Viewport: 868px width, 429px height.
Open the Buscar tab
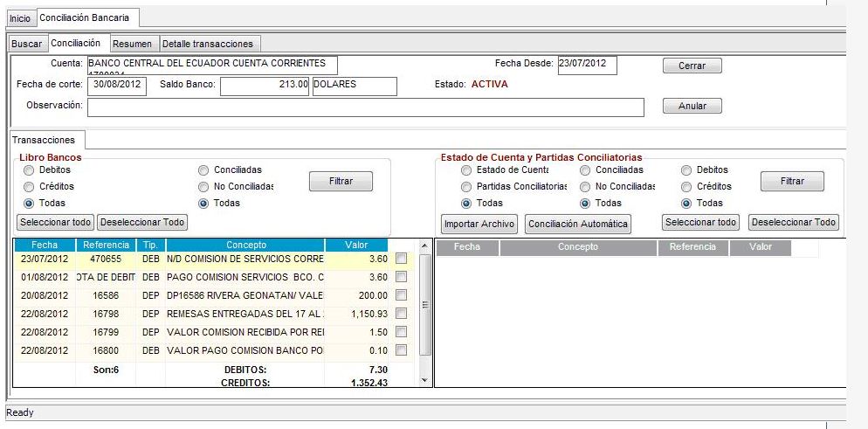click(x=26, y=44)
